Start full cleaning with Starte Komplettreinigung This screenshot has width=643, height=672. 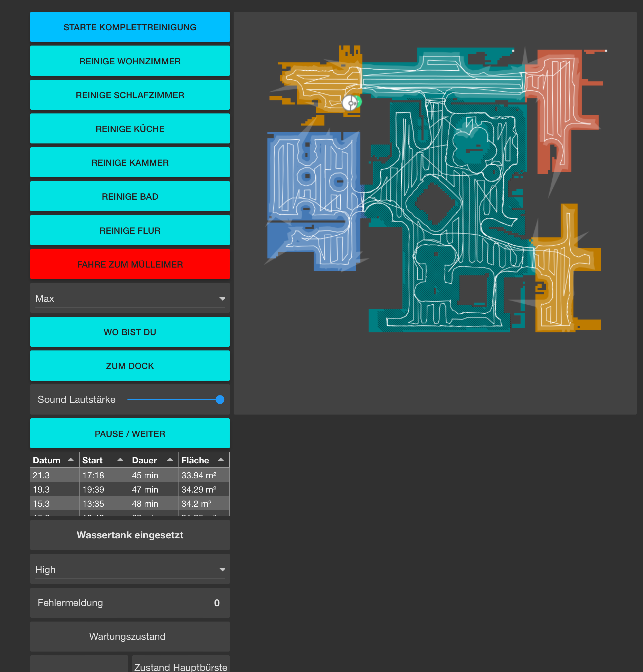coord(130,27)
